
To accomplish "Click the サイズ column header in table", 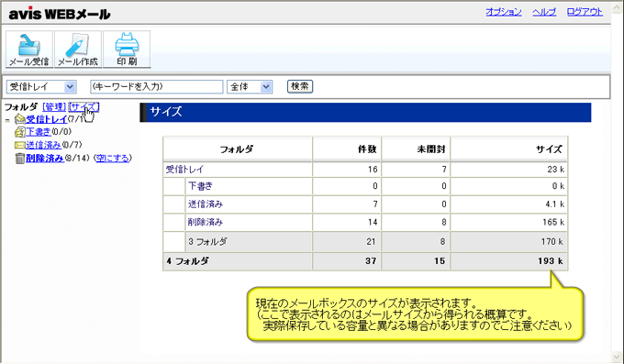I will point(509,149).
